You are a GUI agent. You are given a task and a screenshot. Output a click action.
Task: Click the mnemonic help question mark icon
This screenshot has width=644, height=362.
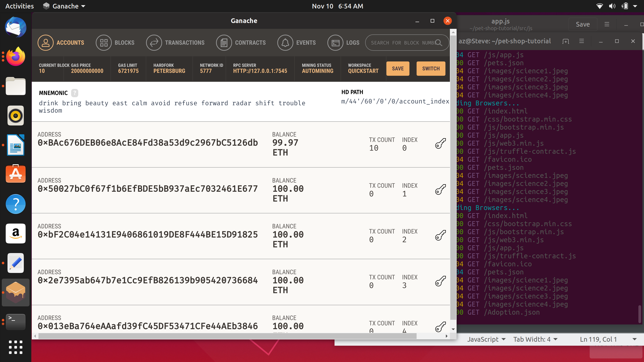(x=74, y=93)
